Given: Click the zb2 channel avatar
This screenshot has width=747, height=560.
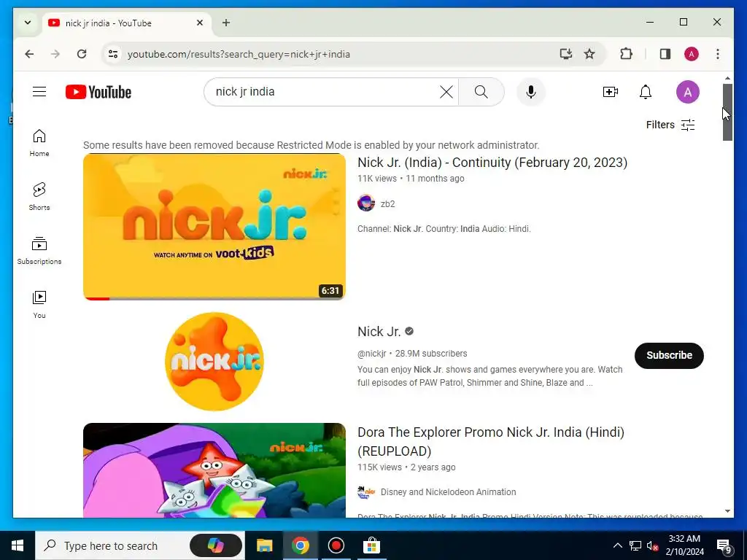Looking at the screenshot, I should pyautogui.click(x=366, y=203).
